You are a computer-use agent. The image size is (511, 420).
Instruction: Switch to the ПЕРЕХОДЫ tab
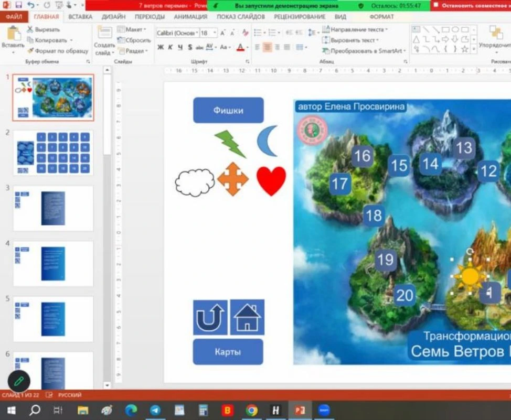point(150,17)
